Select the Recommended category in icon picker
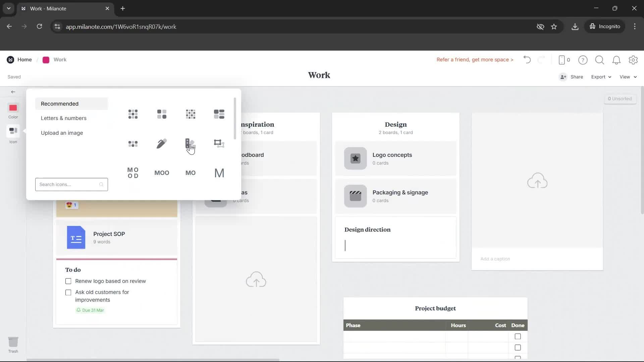644x362 pixels. pyautogui.click(x=60, y=104)
